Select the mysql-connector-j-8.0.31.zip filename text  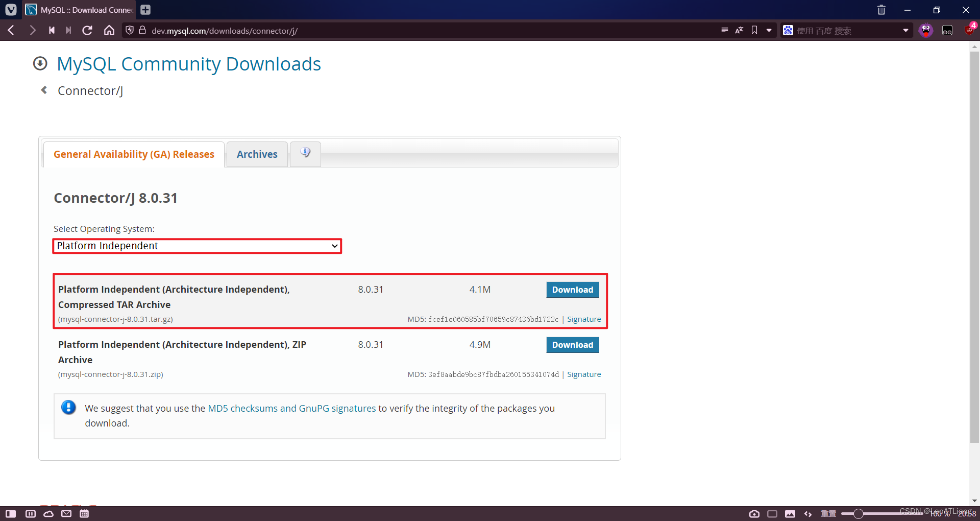pyautogui.click(x=111, y=374)
